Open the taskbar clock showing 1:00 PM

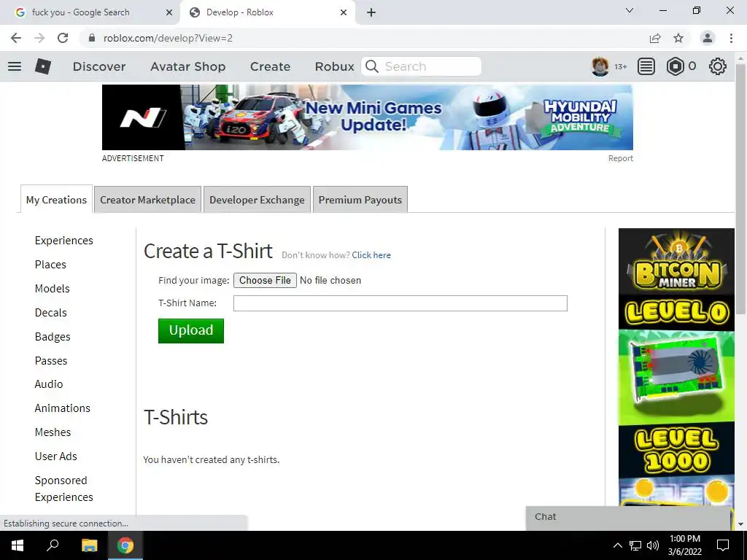684,545
